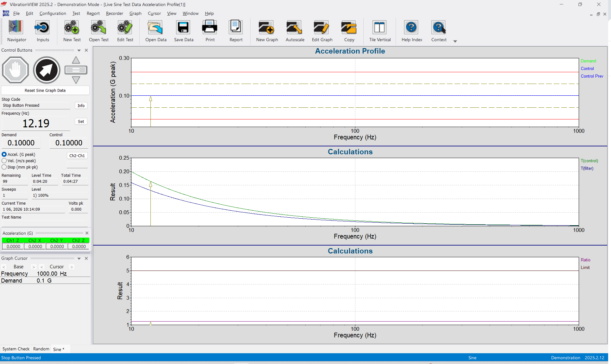The image size is (611, 364).
Task: Collapse the Graph Cursor panel
Action: coord(79,258)
